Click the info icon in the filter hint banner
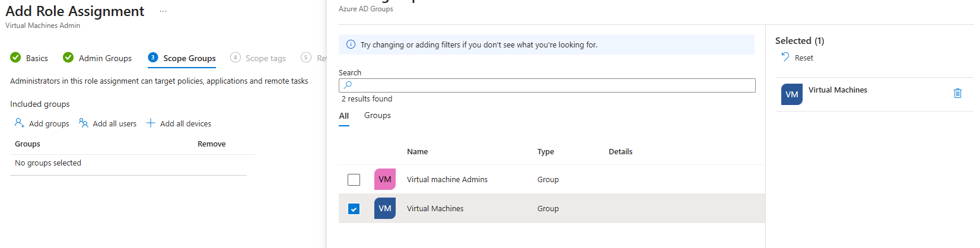The width and height of the screenshot is (980, 248). [x=351, y=44]
